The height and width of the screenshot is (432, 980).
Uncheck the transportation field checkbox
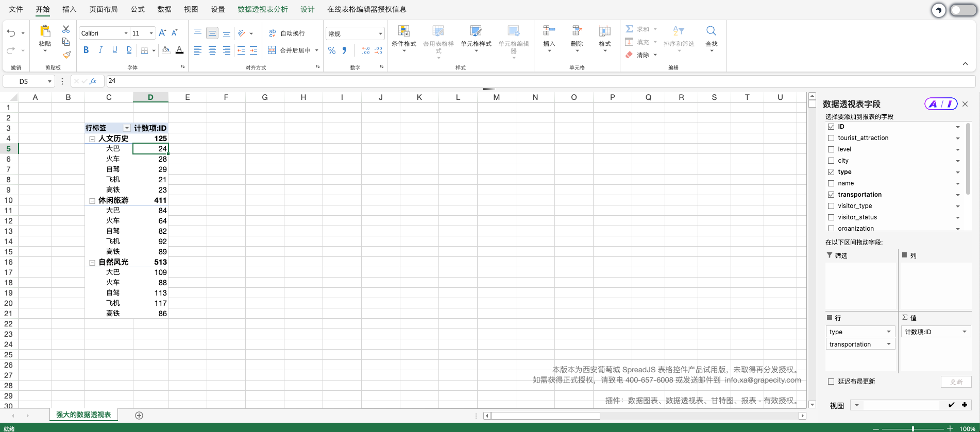831,195
